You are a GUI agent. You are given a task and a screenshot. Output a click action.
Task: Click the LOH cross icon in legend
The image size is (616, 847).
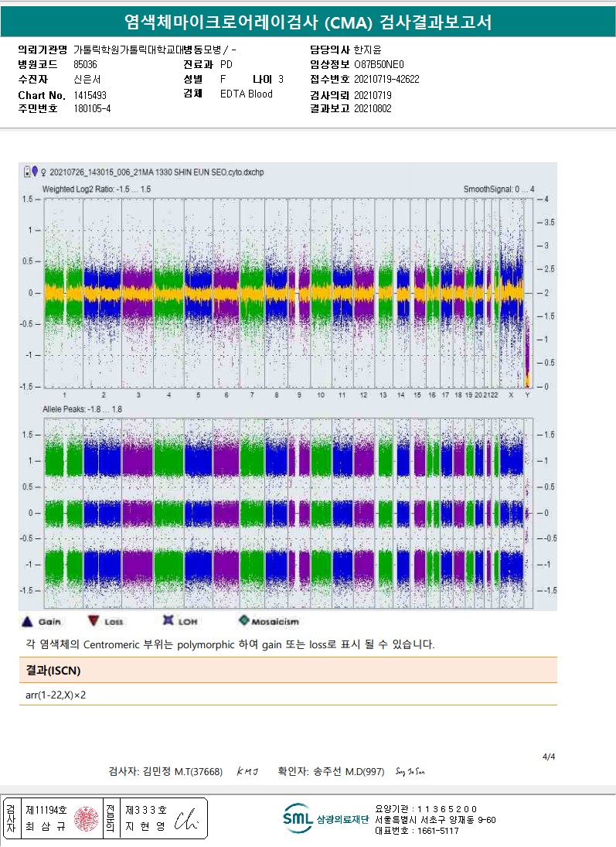point(167,620)
